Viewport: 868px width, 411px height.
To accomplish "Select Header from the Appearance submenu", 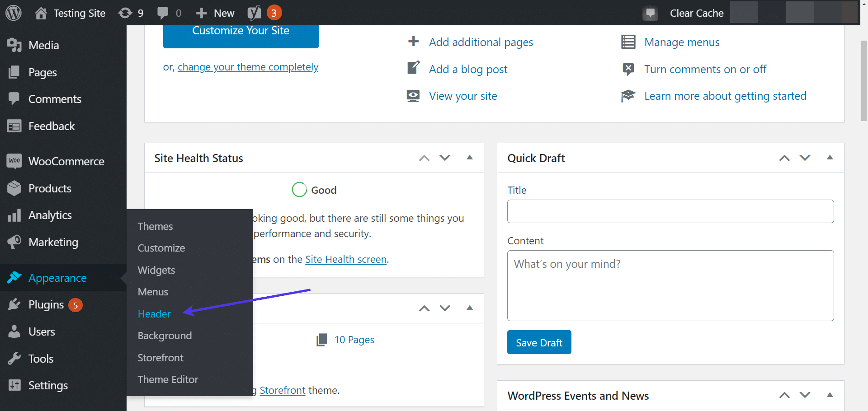I will click(154, 313).
